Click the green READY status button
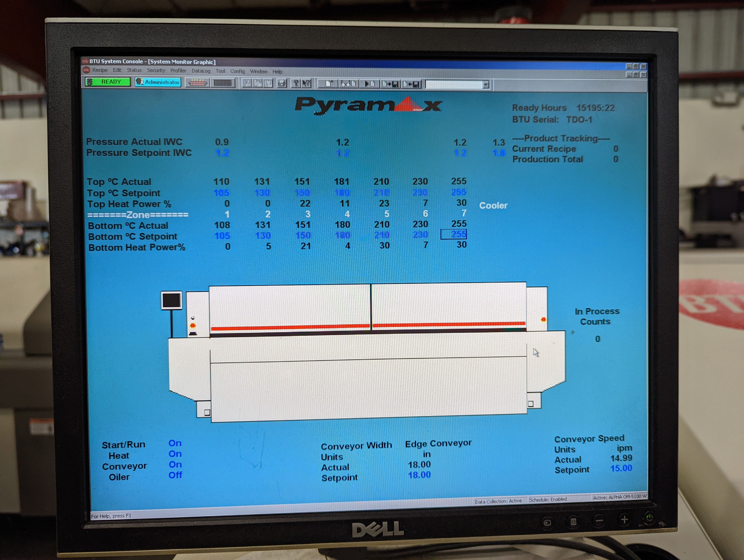The image size is (744, 560). tap(107, 82)
